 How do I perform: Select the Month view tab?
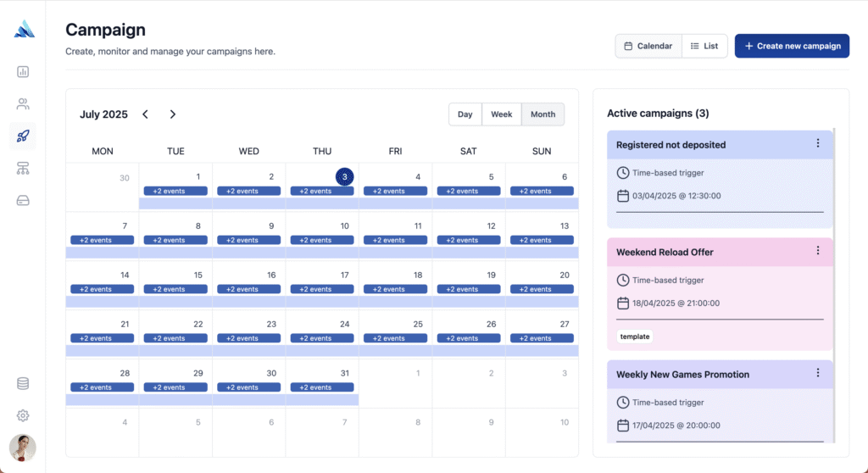click(543, 114)
